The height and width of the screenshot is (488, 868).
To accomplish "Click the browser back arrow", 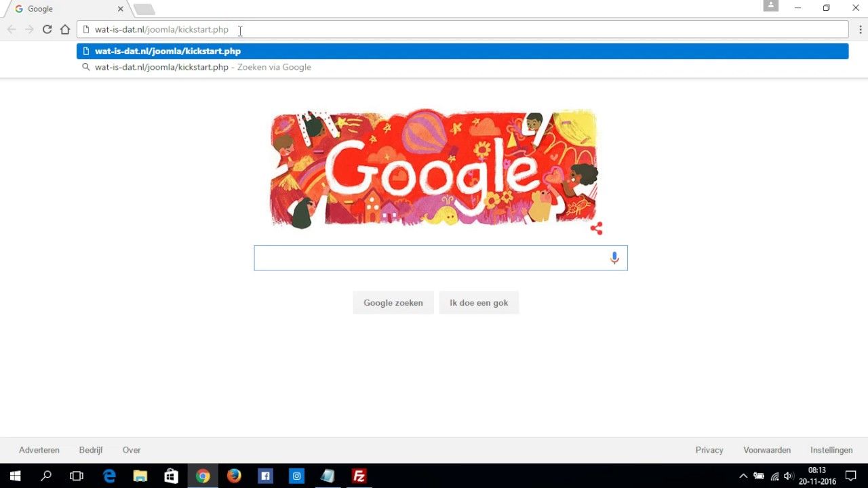I will click(x=12, y=29).
